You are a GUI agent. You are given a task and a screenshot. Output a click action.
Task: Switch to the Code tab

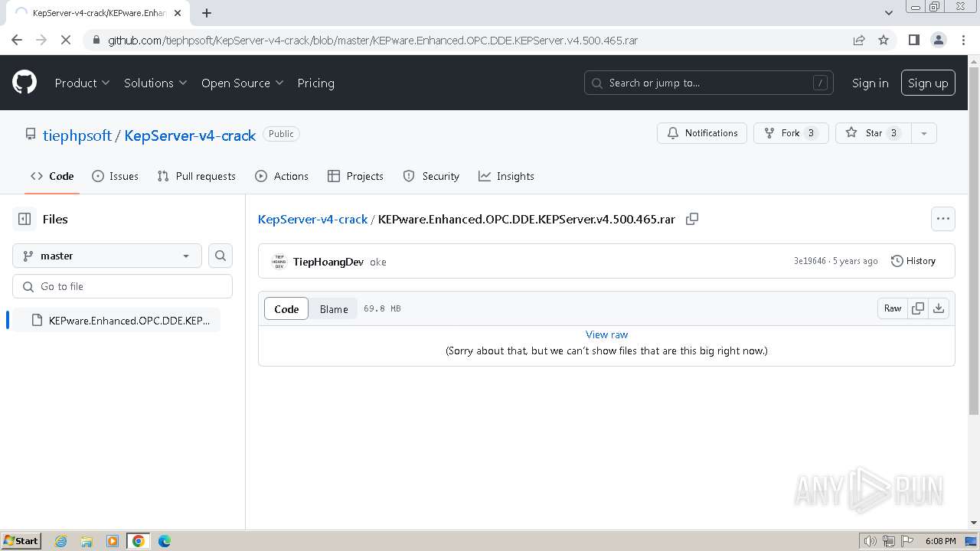[x=52, y=176]
